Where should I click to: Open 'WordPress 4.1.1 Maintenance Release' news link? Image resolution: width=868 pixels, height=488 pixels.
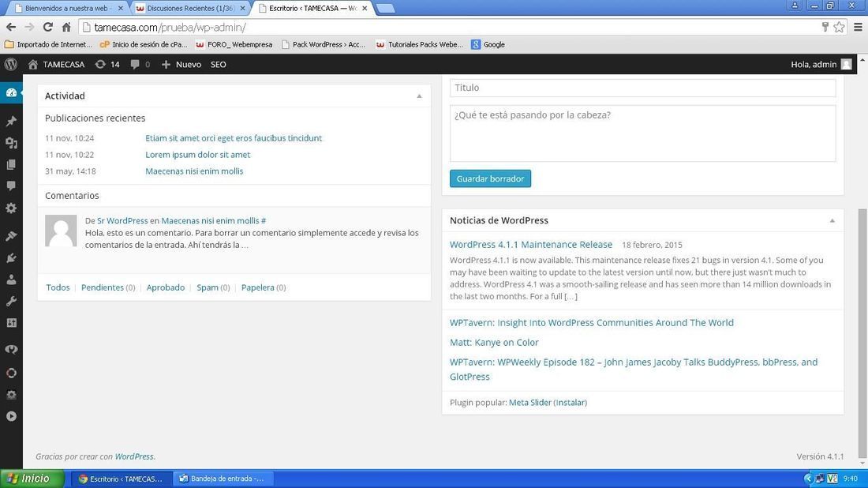[x=531, y=244]
